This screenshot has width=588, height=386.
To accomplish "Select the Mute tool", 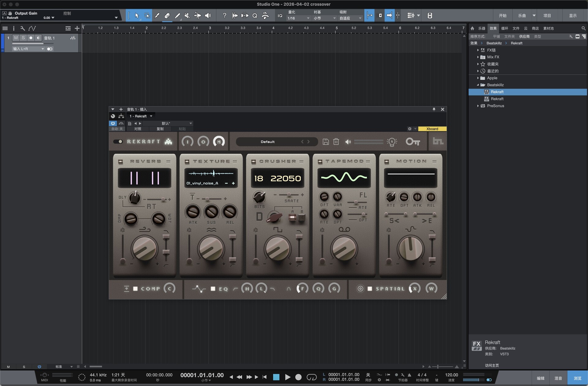I will [187, 15].
